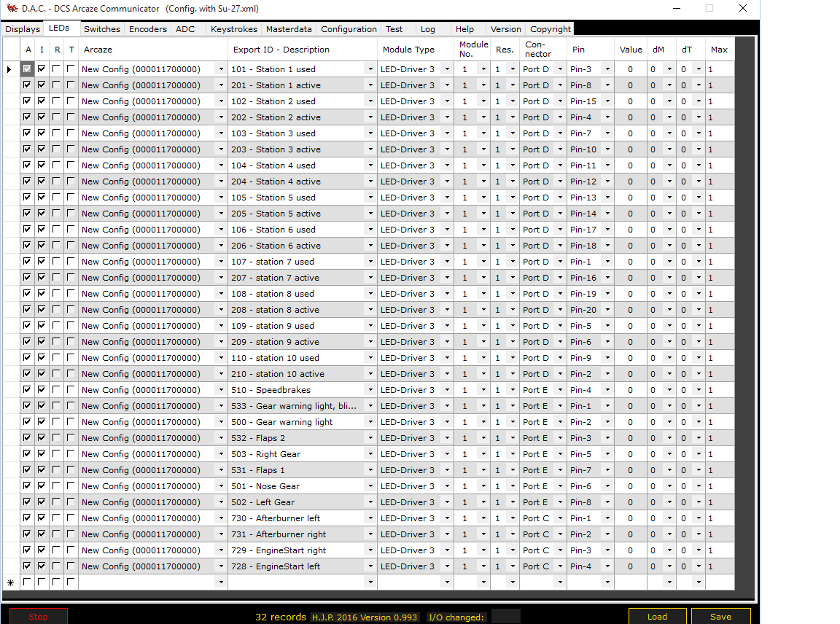The width and height of the screenshot is (840, 624).
Task: Click the Max column header
Action: (720, 50)
